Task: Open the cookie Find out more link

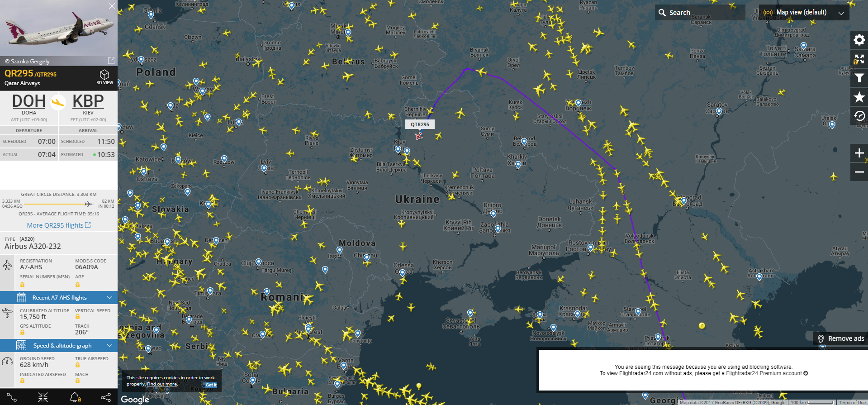Action: pos(162,384)
